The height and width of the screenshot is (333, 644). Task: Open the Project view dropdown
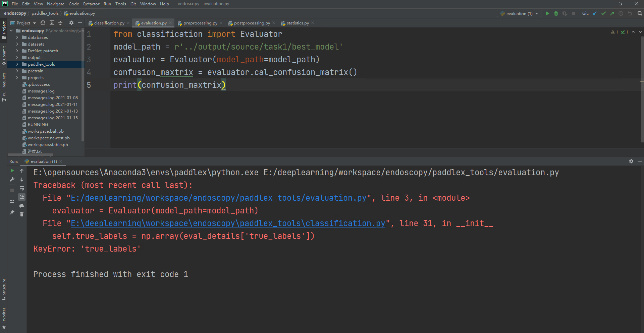coord(23,23)
